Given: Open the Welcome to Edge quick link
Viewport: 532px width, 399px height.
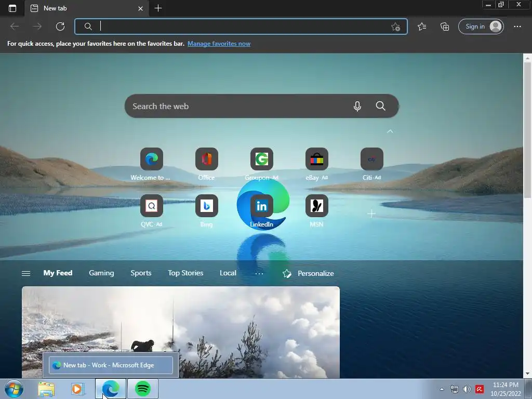Looking at the screenshot, I should 151,159.
